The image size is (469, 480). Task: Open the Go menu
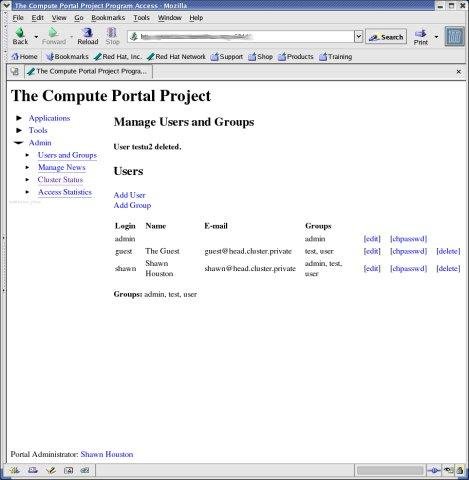(x=79, y=18)
